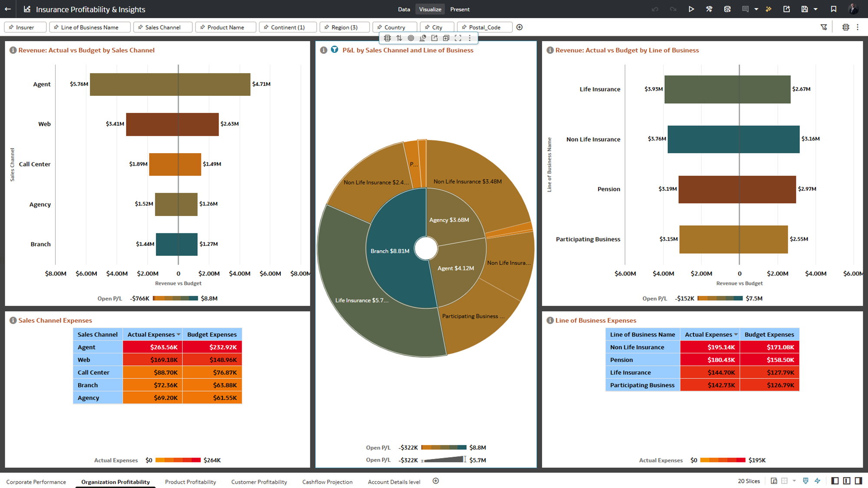The image size is (868, 488).
Task: Expand the Save dropdown arrow
Action: click(x=815, y=9)
